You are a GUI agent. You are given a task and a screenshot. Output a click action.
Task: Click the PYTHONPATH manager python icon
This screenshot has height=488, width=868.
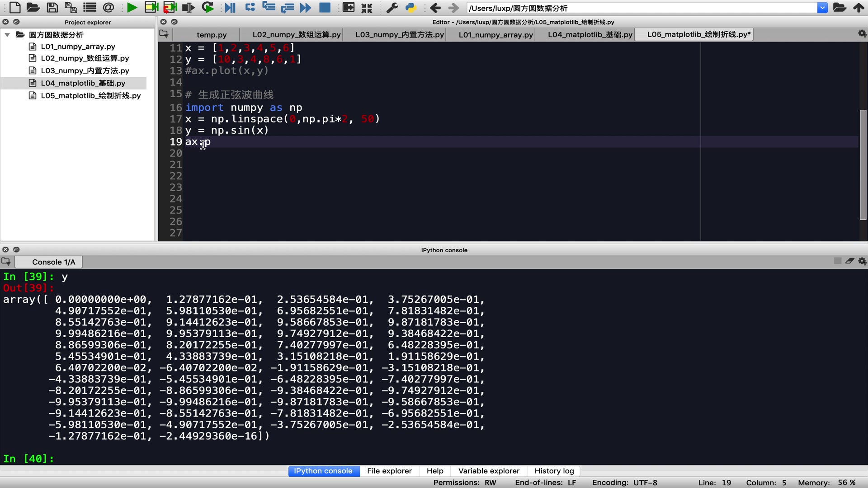[410, 8]
